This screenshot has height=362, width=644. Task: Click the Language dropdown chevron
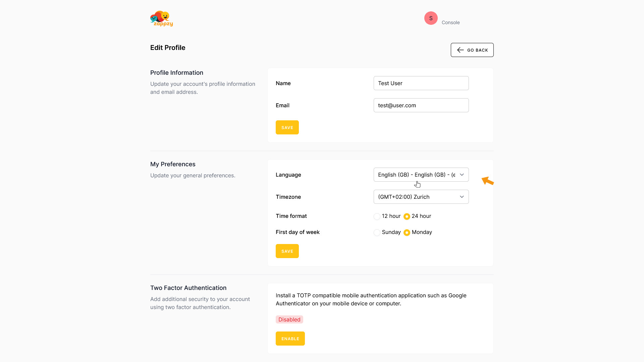[x=462, y=175]
